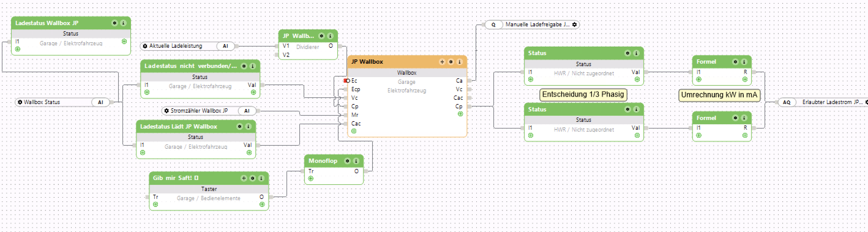Click the gear icon beside Wallbox Status input
The image size is (868, 232).
20,102
